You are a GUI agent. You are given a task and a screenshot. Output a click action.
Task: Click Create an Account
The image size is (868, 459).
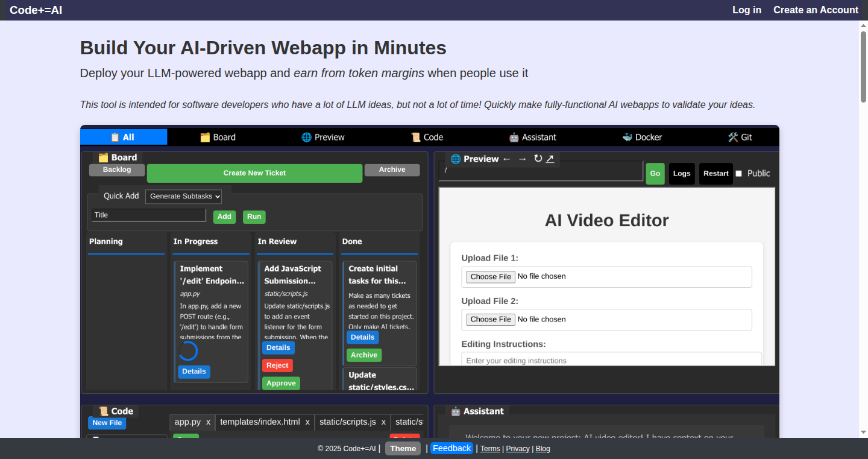pos(816,10)
